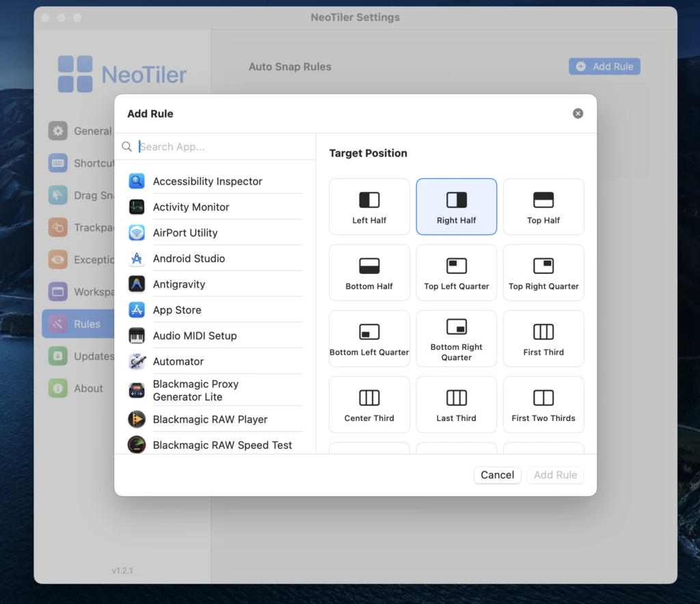The height and width of the screenshot is (604, 700).
Task: Select "AirPort Utility" app name
Action: tap(185, 233)
